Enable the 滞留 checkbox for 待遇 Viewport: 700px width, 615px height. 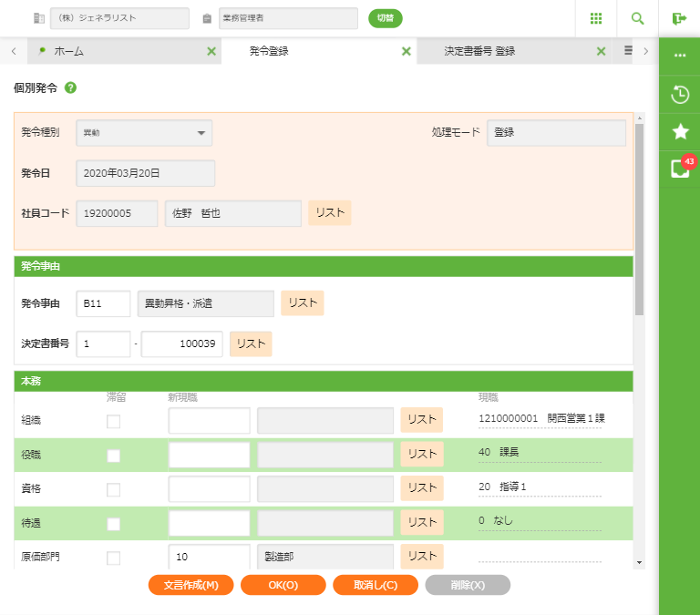coord(114,524)
